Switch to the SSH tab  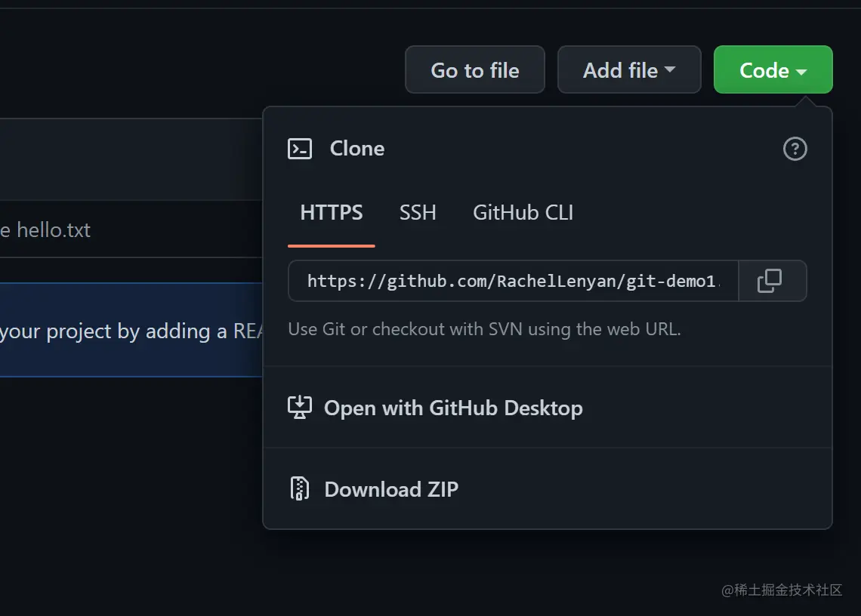[418, 213]
